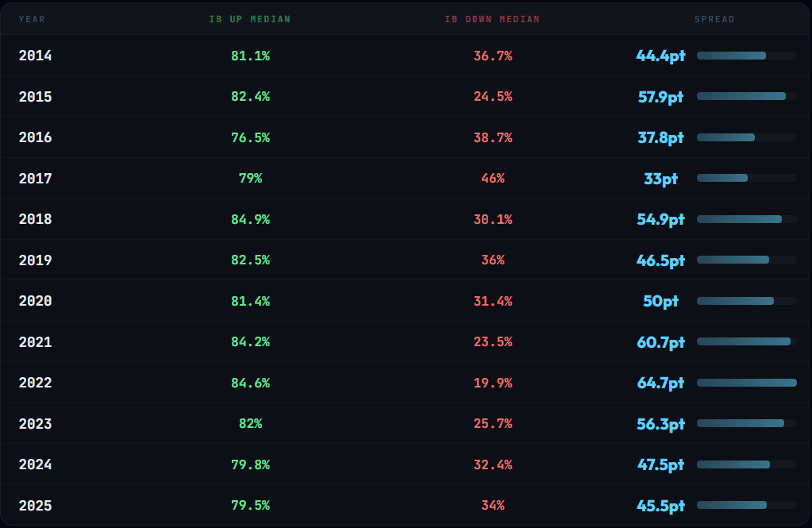Select the SPREAD column header
Viewport: 812px width, 528px height.
714,19
